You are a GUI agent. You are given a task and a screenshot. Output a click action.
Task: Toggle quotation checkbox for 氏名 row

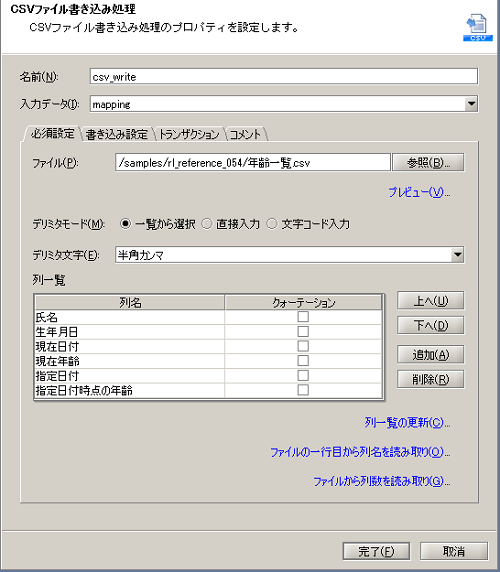303,317
